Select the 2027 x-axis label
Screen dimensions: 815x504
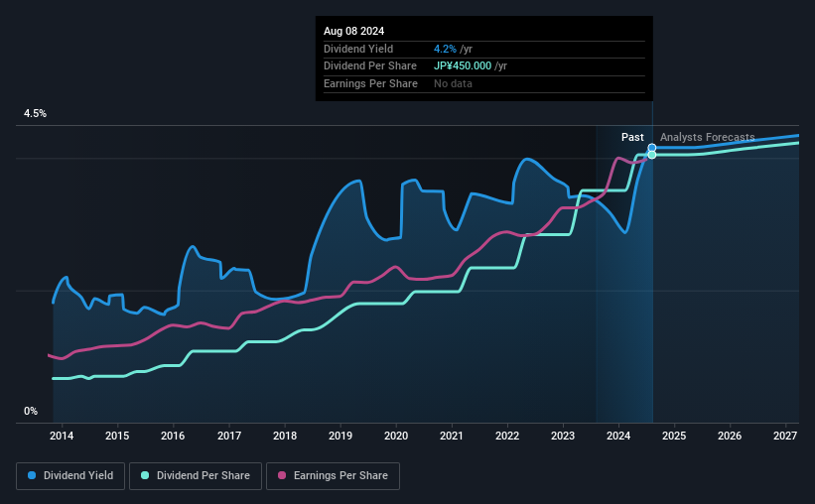[x=785, y=436]
